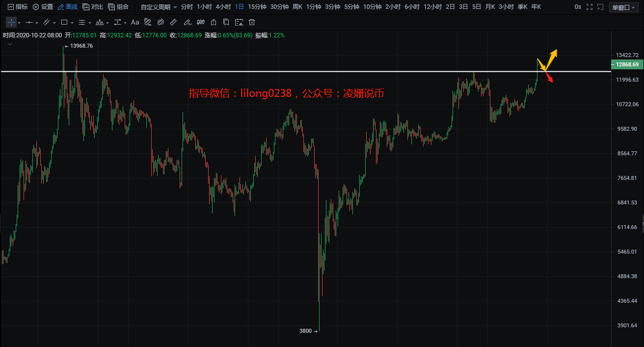This screenshot has height=347, width=644.
Task: Toggle the 对比 compare mode
Action: pos(93,7)
